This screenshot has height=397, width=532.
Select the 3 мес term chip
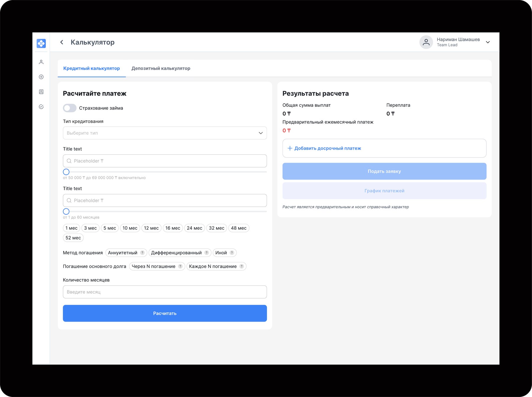tap(90, 228)
